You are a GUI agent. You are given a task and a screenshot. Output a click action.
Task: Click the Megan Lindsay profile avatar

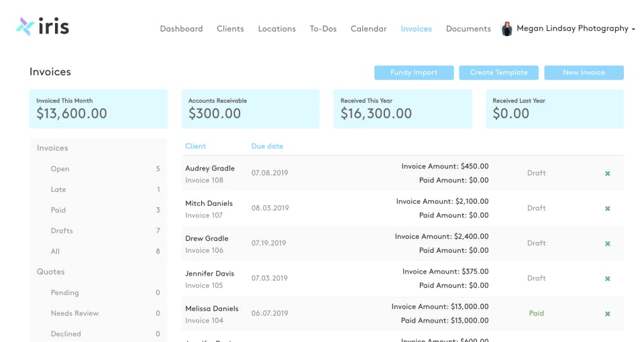pyautogui.click(x=507, y=29)
